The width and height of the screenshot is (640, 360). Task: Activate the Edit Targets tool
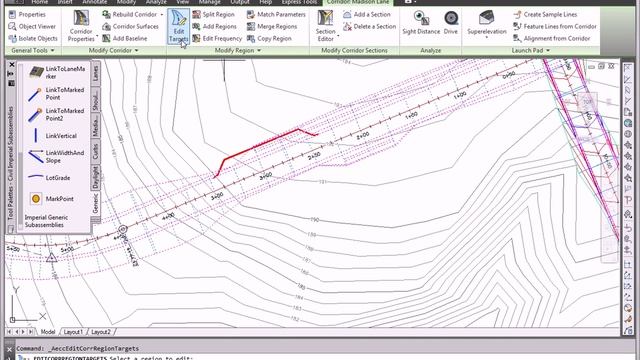pyautogui.click(x=178, y=26)
